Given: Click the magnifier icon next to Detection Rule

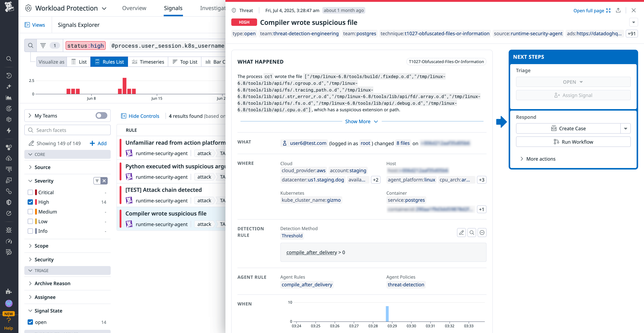Looking at the screenshot, I should pos(472,232).
